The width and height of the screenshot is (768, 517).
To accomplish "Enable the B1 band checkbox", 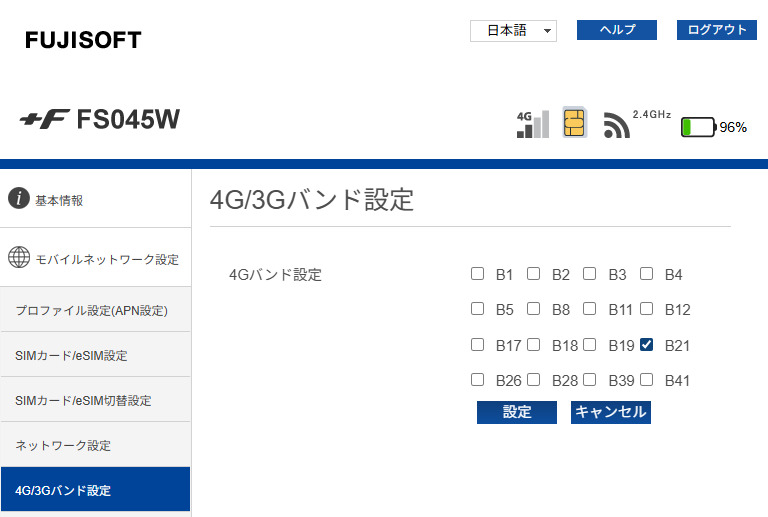I will 478,274.
